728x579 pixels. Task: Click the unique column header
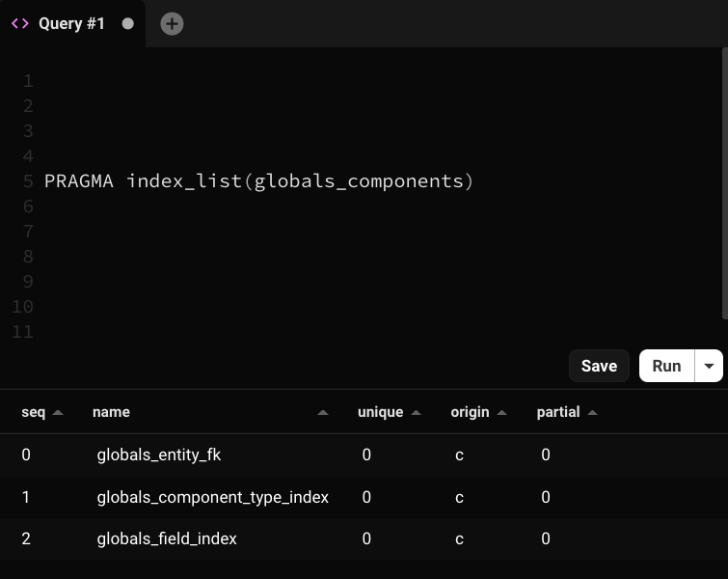pyautogui.click(x=380, y=412)
